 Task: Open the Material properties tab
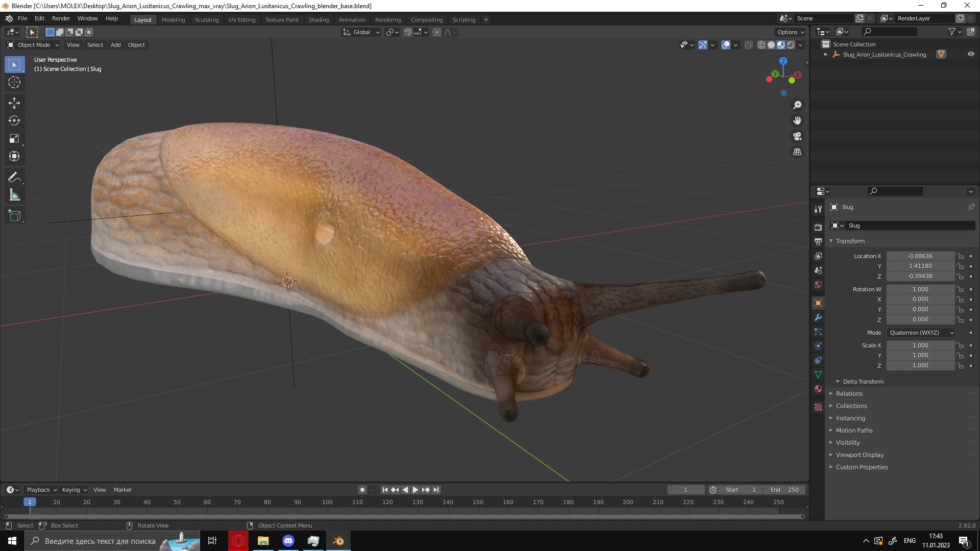point(818,389)
